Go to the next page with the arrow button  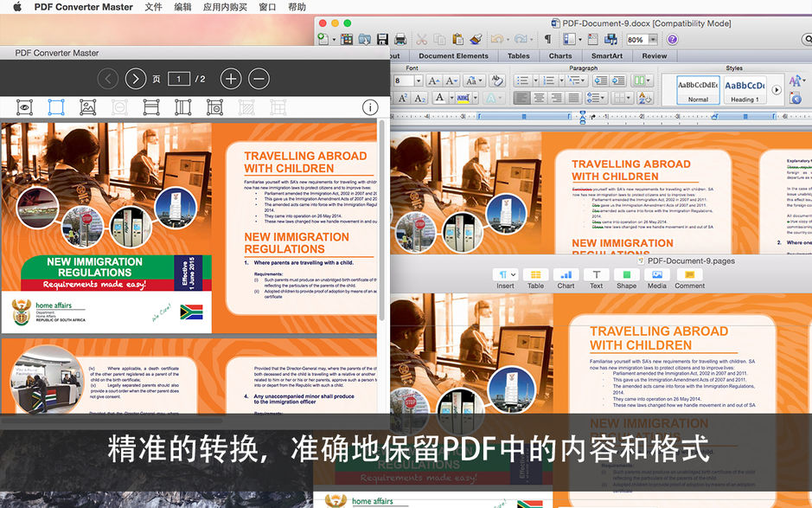click(136, 78)
